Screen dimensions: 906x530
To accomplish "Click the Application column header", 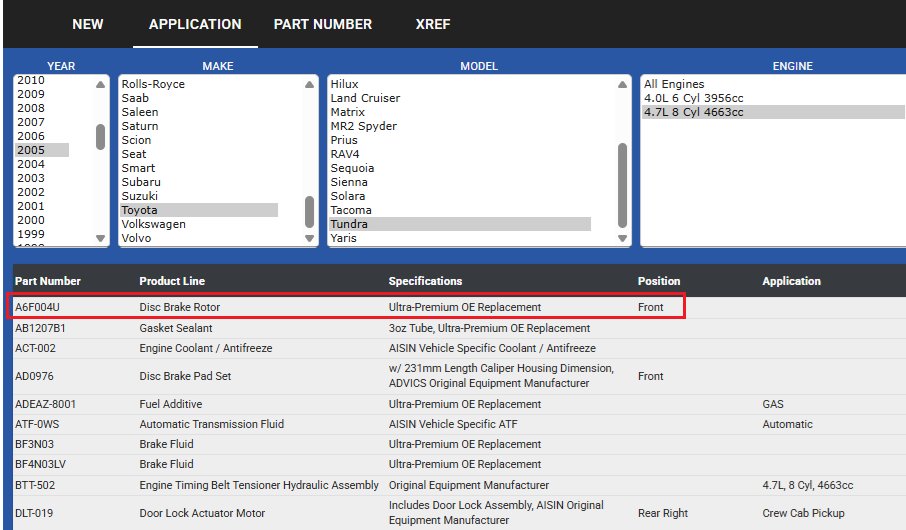I will tap(792, 281).
